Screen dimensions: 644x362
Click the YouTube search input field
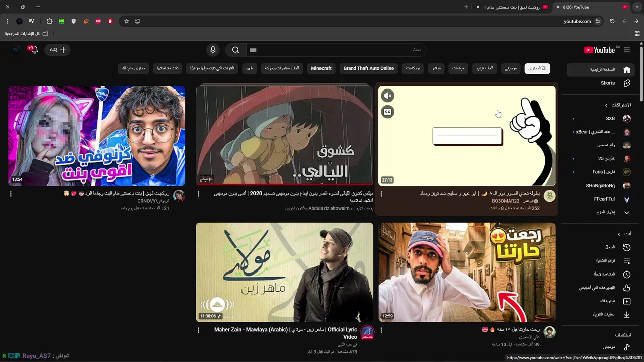(x=336, y=50)
